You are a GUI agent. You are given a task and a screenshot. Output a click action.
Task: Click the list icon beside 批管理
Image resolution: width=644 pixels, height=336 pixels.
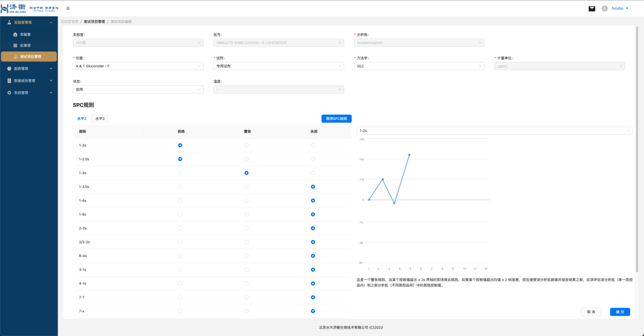tap(15, 46)
